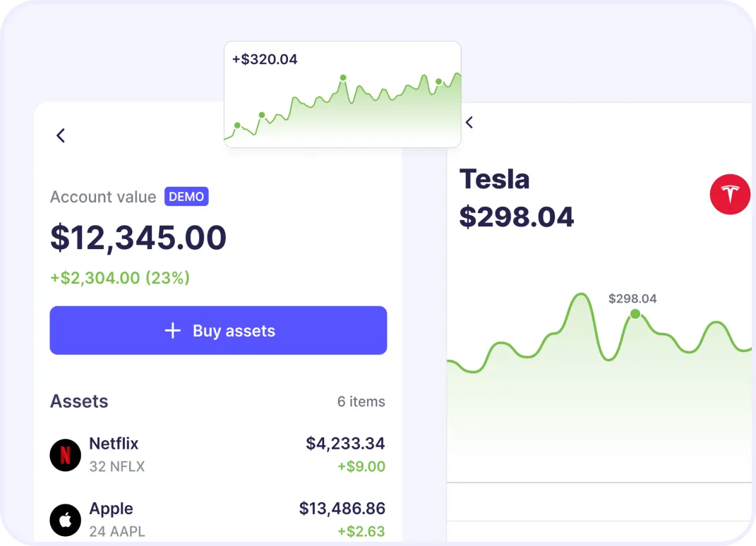756x546 pixels.
Task: Go back using the arrow above Account value
Action: click(x=61, y=135)
